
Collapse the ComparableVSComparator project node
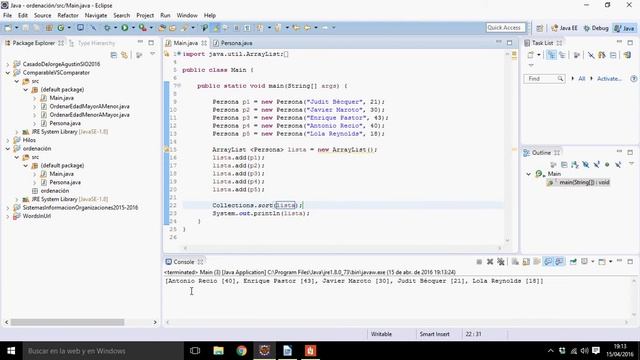[x=8, y=73]
